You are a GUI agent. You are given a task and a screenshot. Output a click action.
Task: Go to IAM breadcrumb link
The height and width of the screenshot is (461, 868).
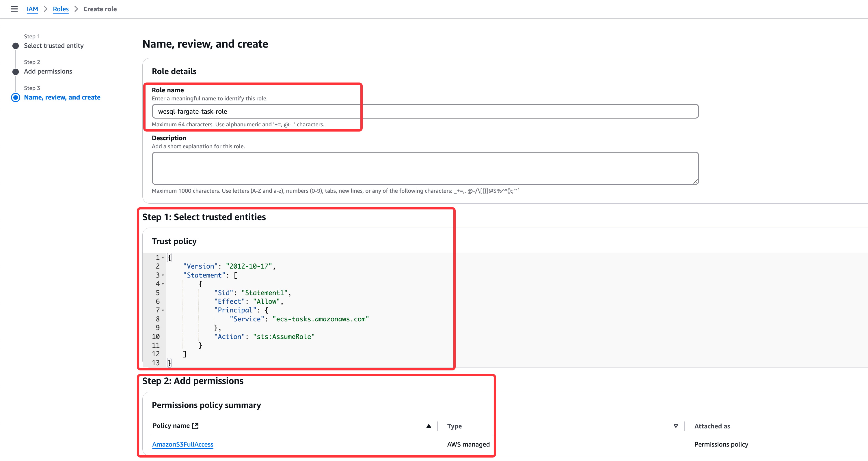pos(32,9)
